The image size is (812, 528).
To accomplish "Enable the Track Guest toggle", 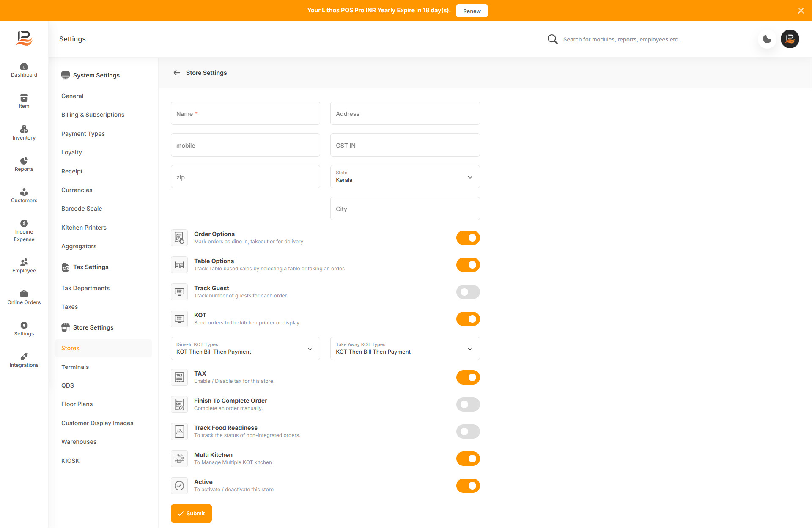I will coord(468,292).
